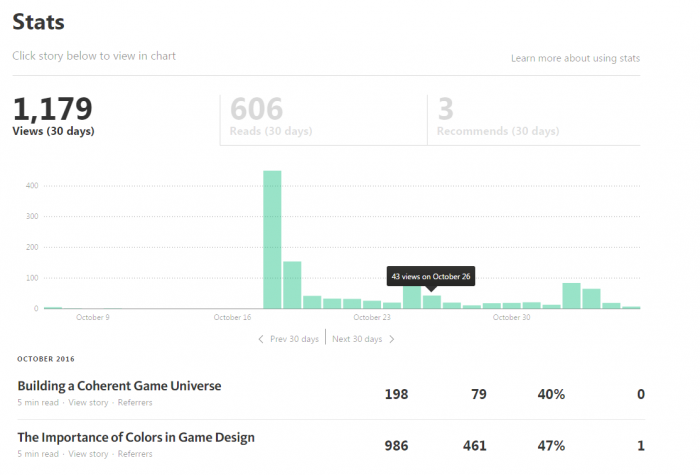Image resolution: width=700 pixels, height=475 pixels.
Task: Click 'Click story below to view in chart' text
Action: pos(94,56)
